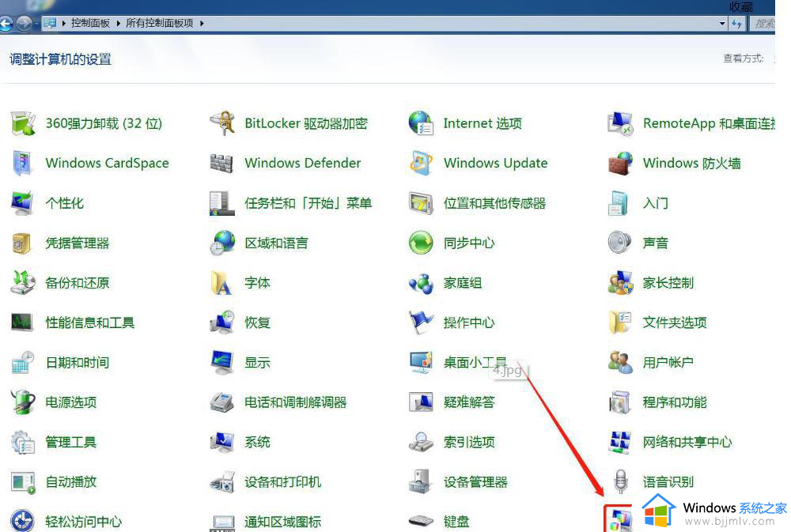Open the 声音 sound settings icon
Viewport: 791px width, 532px height.
coord(620,243)
